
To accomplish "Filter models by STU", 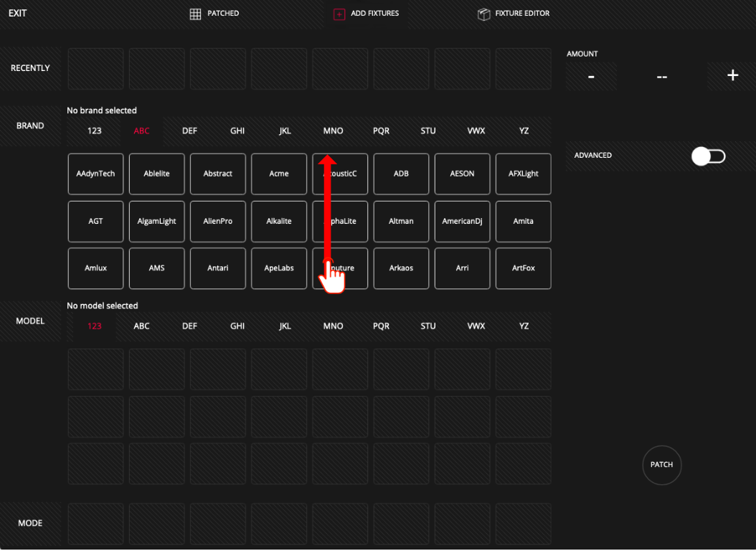I will coord(428,326).
